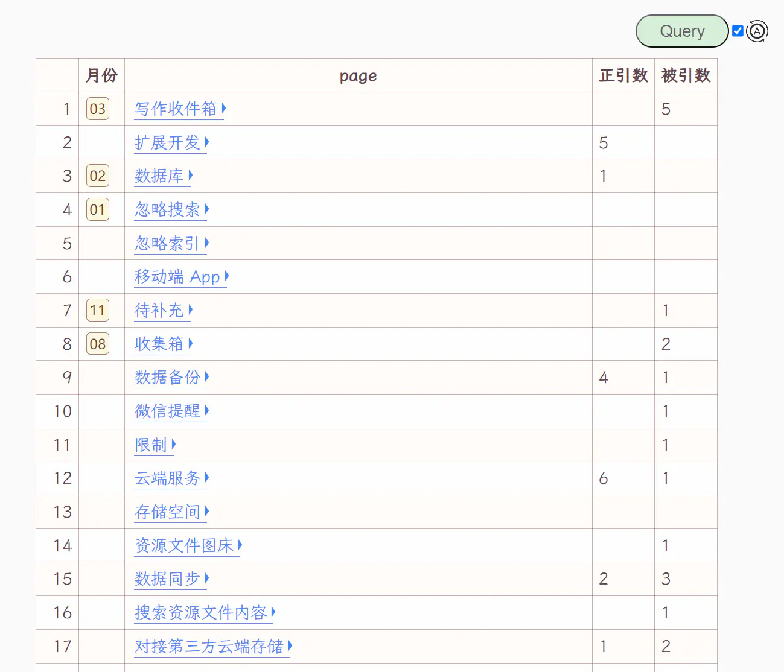Open the 搜索资源文件内容 page link
Screen dimensions: 784x672
[200, 612]
